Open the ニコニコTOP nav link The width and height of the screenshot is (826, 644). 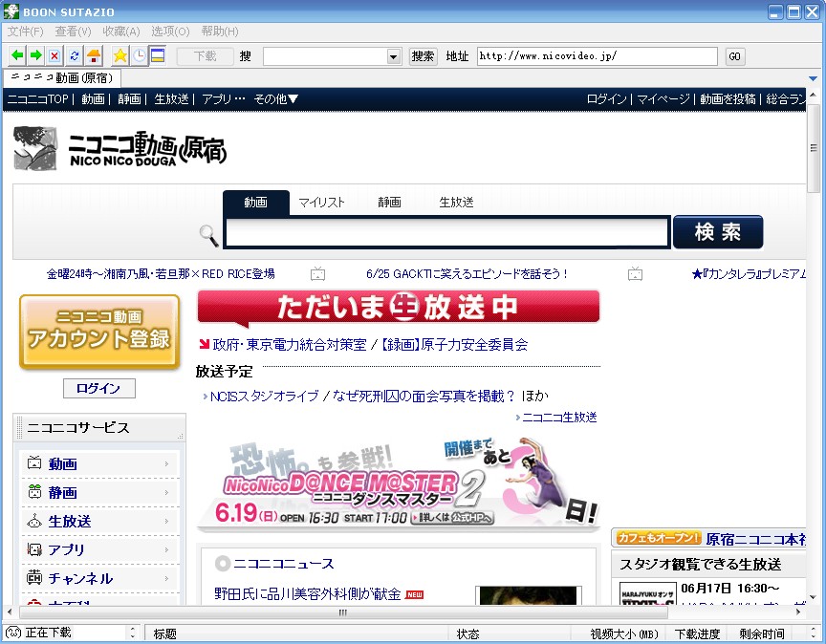[x=38, y=99]
